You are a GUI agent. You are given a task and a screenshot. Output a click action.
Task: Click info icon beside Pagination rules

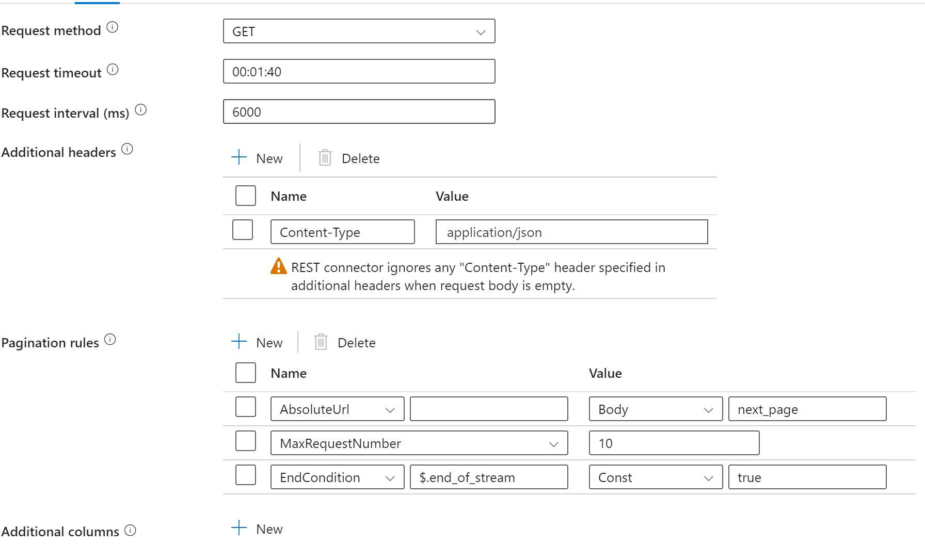[110, 340]
